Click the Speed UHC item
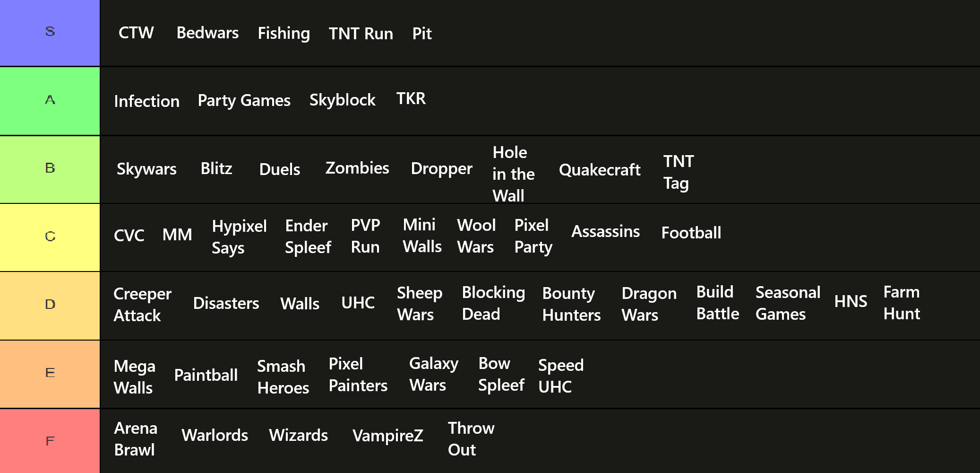This screenshot has height=473, width=980. (561, 376)
